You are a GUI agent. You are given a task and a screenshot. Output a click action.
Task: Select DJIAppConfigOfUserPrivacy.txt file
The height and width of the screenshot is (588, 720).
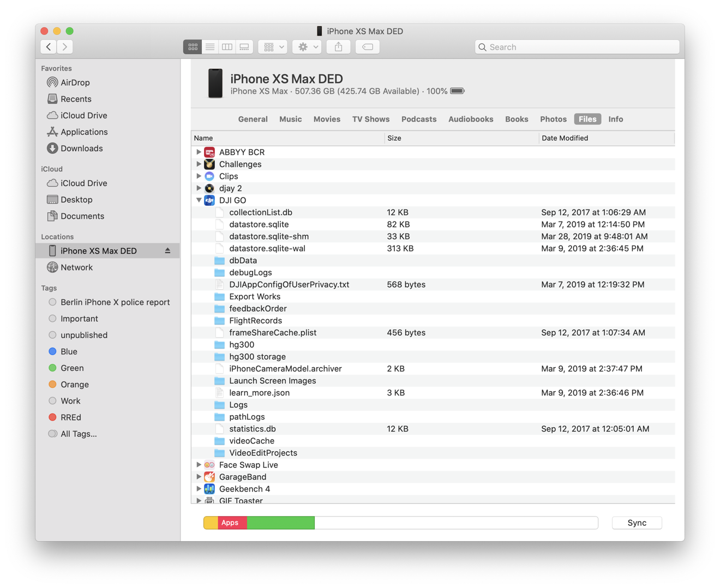click(x=433, y=285)
